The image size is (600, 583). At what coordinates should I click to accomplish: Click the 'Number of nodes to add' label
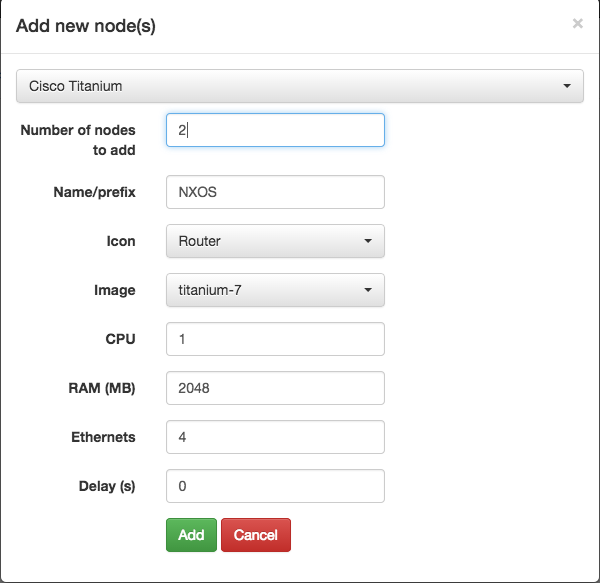coord(78,140)
